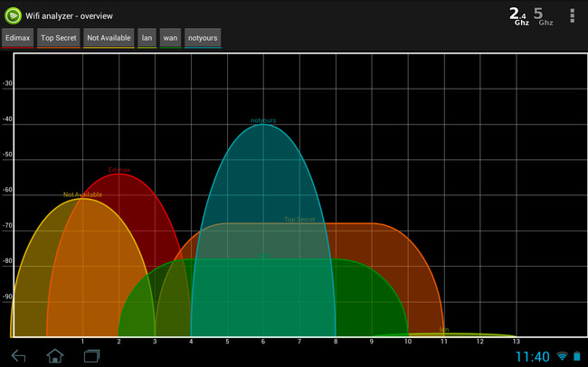
Task: Tap the Android back navigation icon
Action: point(18,356)
